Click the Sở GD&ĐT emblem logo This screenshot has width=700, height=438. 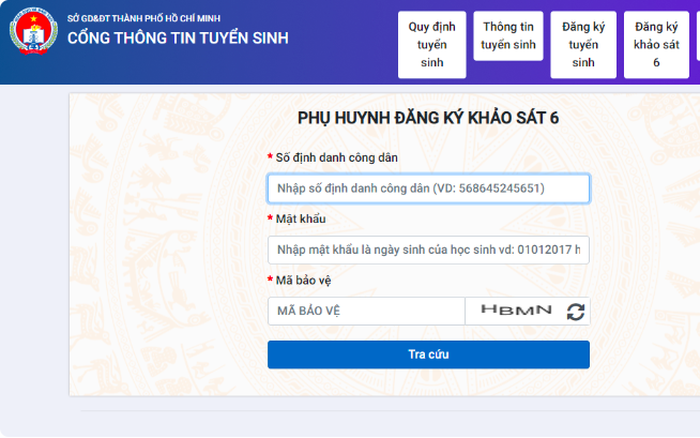point(33,32)
